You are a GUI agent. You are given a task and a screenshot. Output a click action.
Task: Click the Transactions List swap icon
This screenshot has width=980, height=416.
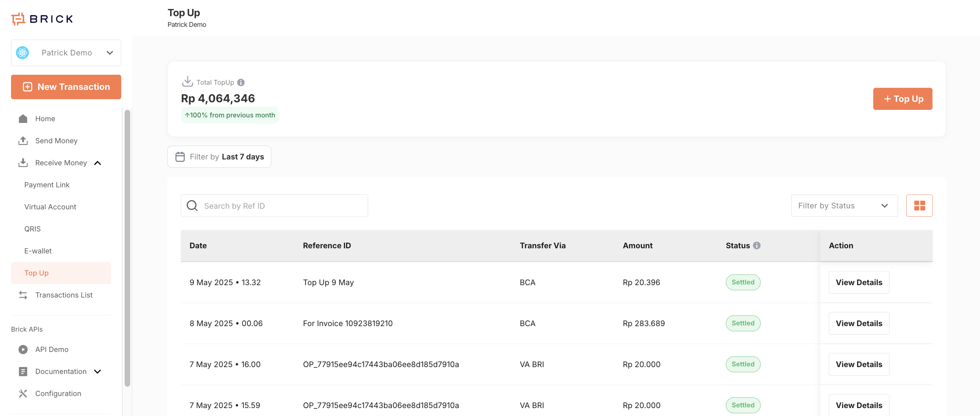click(x=23, y=295)
